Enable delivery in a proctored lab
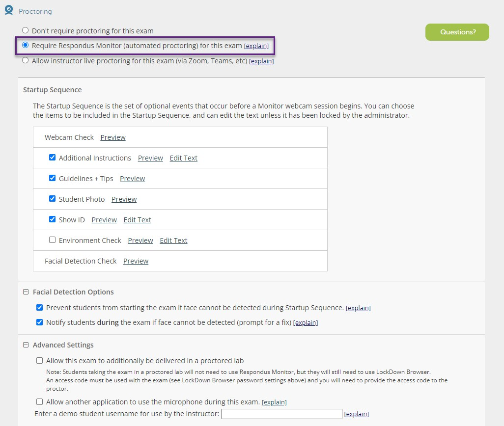Screen dimensions: 504x426 [x=39, y=360]
